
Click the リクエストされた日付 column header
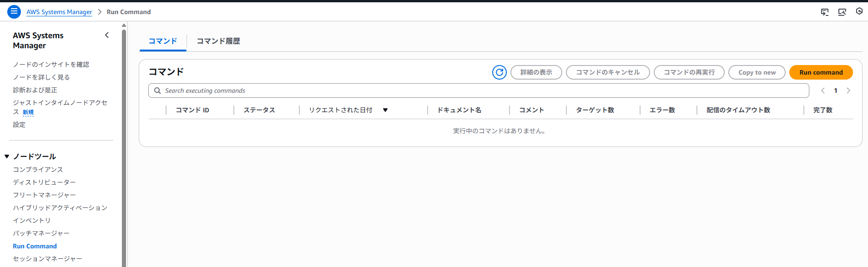click(x=341, y=110)
